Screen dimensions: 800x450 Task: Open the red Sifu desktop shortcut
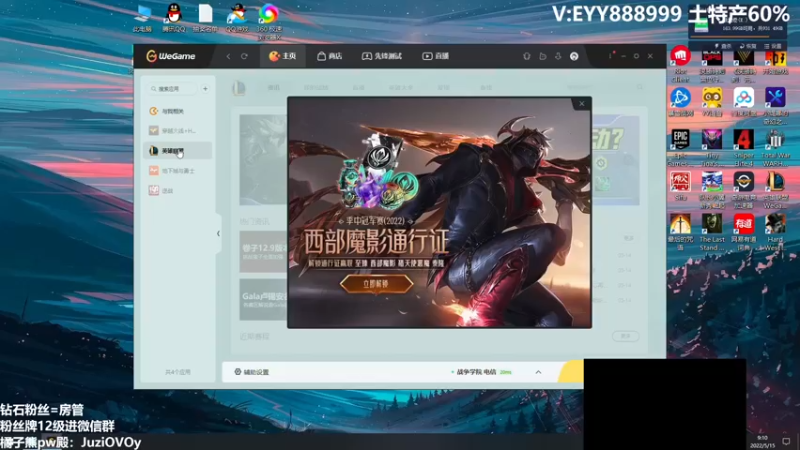pyautogui.click(x=680, y=186)
